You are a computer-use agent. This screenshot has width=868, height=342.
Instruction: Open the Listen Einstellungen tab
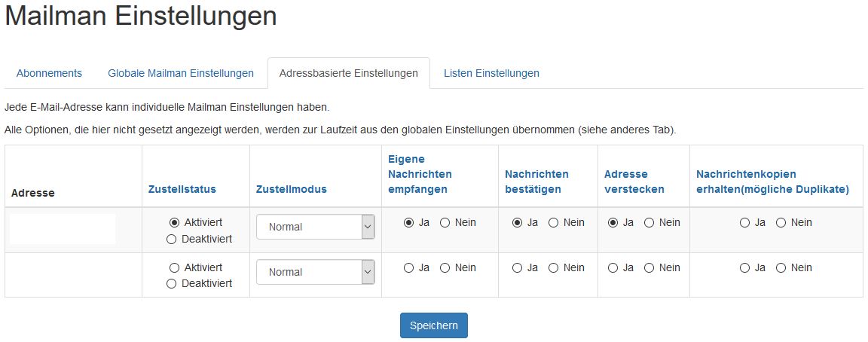(491, 73)
